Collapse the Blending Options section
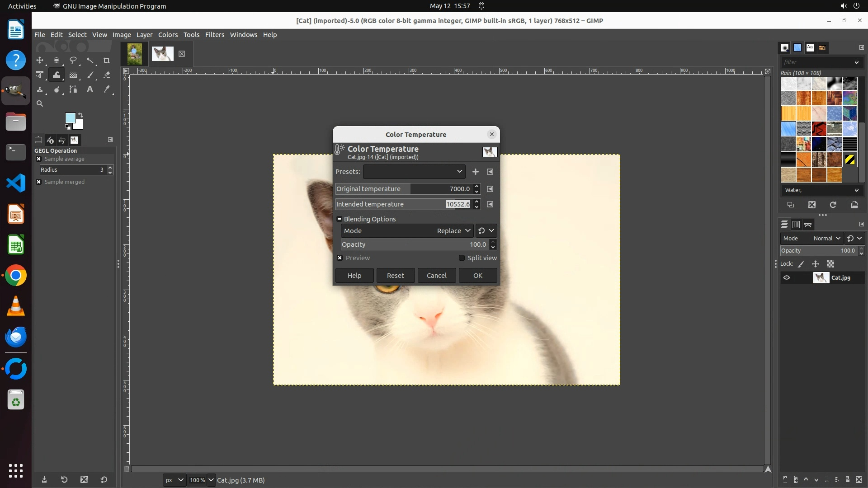Image resolution: width=868 pixels, height=488 pixels. pos(339,219)
